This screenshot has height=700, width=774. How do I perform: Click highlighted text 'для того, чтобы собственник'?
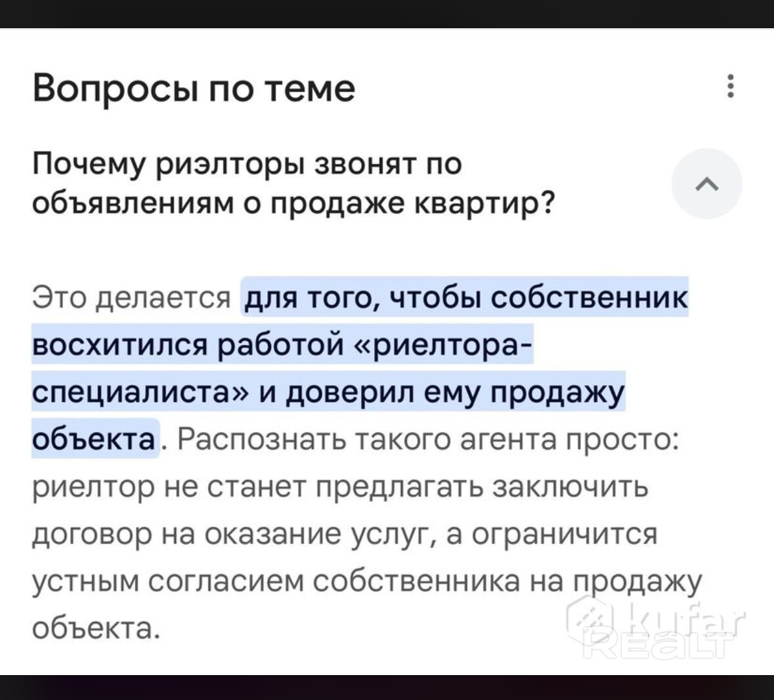click(466, 297)
